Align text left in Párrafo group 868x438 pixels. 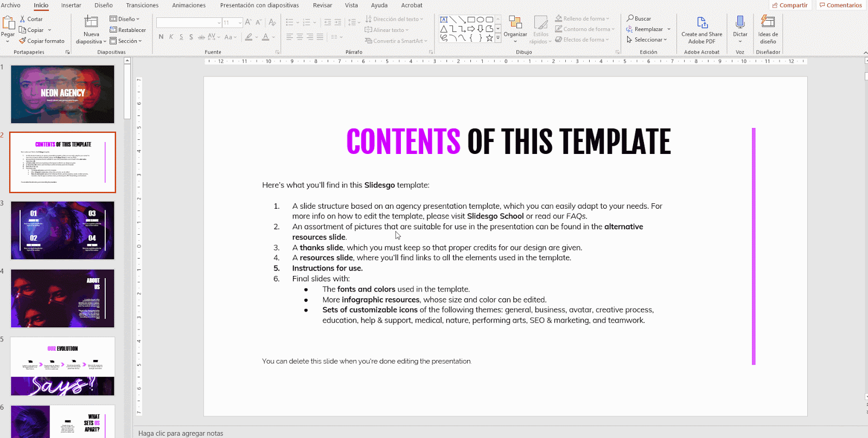289,37
